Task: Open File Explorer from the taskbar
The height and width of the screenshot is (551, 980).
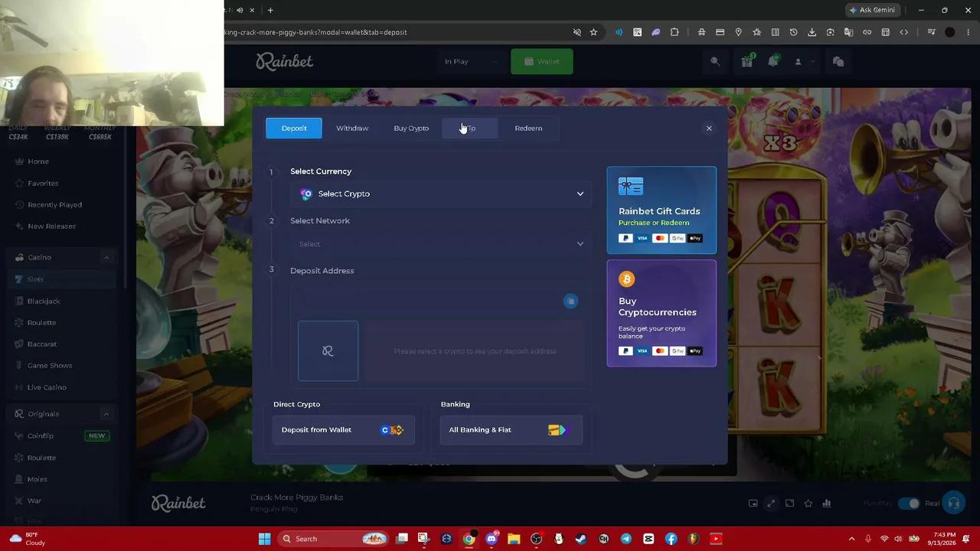Action: coord(514,539)
